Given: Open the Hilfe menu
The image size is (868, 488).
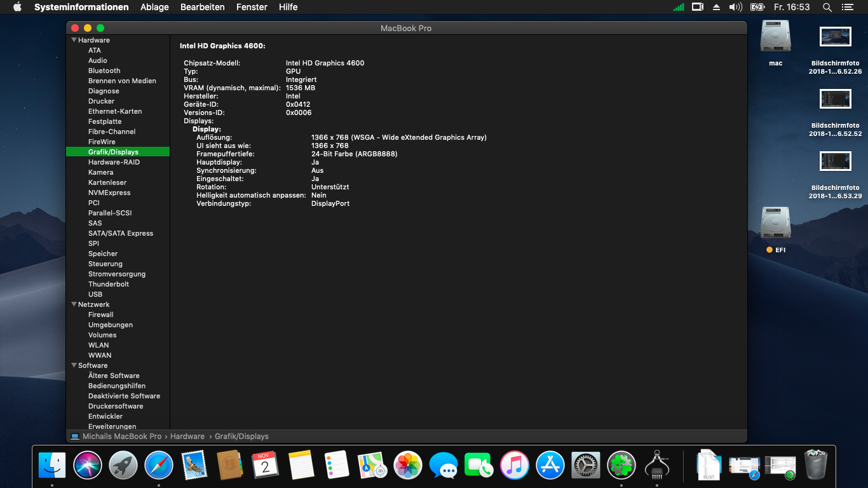Looking at the screenshot, I should pos(288,7).
